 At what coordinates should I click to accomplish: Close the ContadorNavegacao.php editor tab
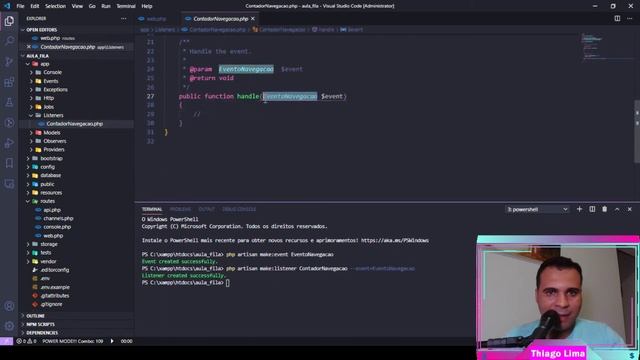point(253,19)
